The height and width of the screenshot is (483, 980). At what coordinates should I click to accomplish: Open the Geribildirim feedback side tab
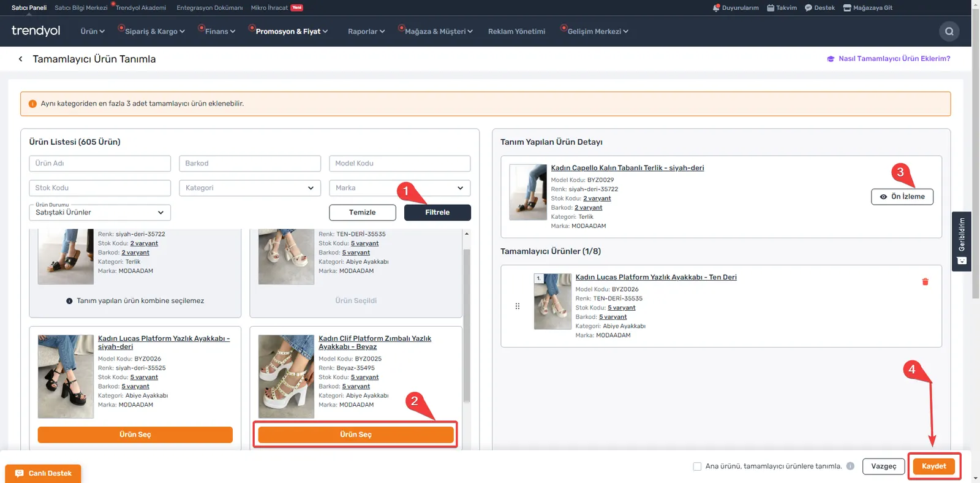pyautogui.click(x=962, y=241)
